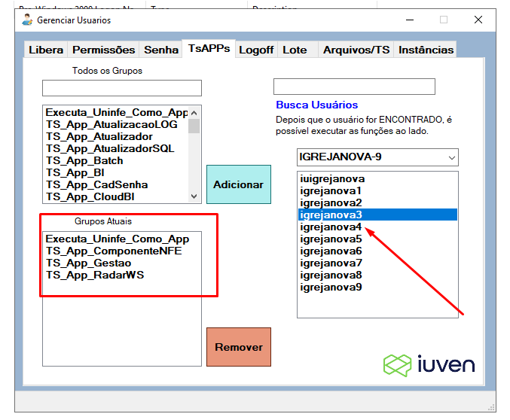The width and height of the screenshot is (510, 420).
Task: Click the Remover button
Action: (x=238, y=347)
